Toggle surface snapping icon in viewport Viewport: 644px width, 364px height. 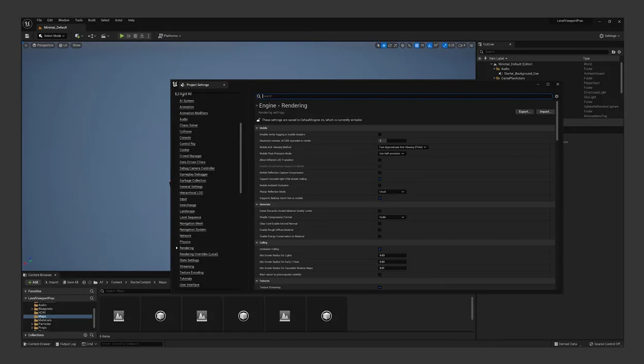(x=410, y=45)
